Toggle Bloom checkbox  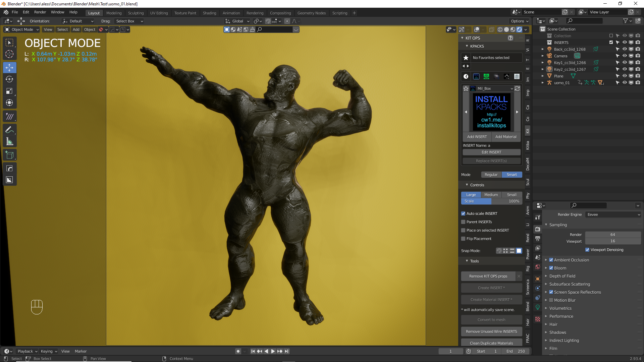pyautogui.click(x=551, y=268)
